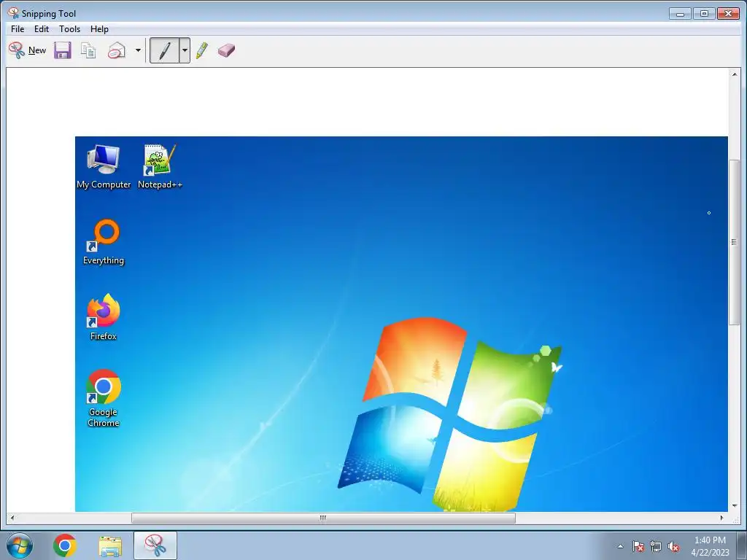Click the horizontal scrollbar thumb
747x560 pixels.
point(323,518)
